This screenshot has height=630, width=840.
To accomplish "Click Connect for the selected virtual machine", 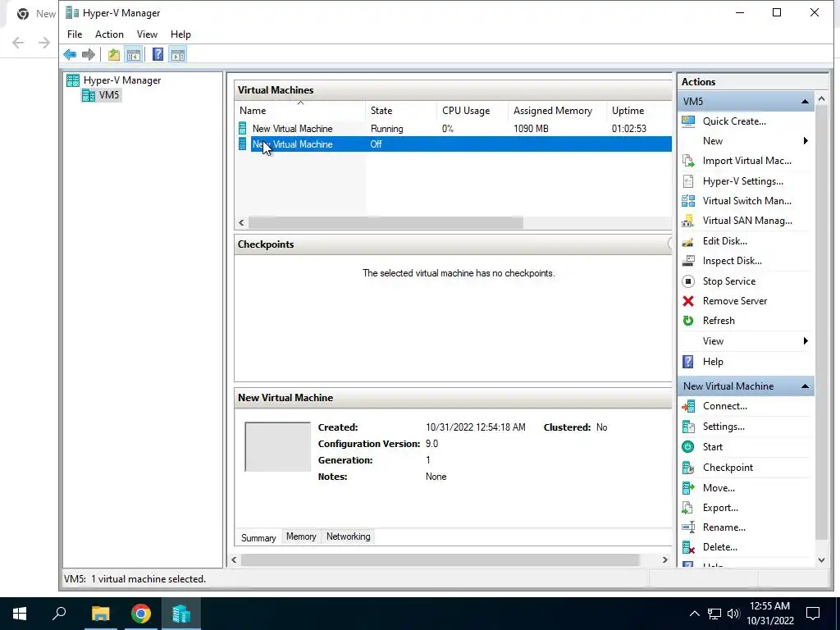I will tap(725, 406).
